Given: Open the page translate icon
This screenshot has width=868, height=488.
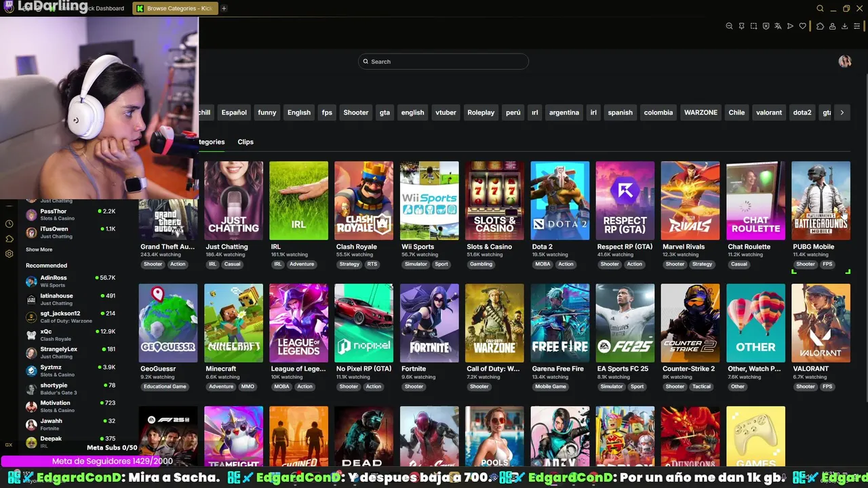Looking at the screenshot, I should point(778,26).
